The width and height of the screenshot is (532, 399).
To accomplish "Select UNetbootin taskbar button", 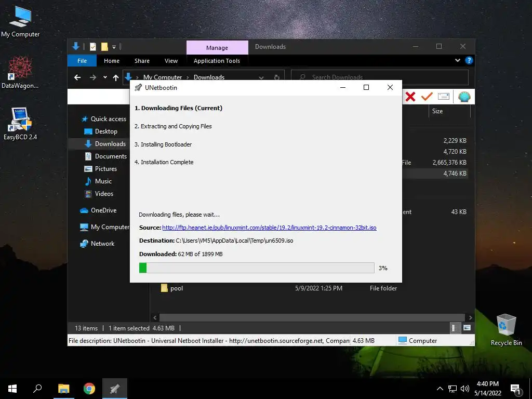I will pos(115,389).
